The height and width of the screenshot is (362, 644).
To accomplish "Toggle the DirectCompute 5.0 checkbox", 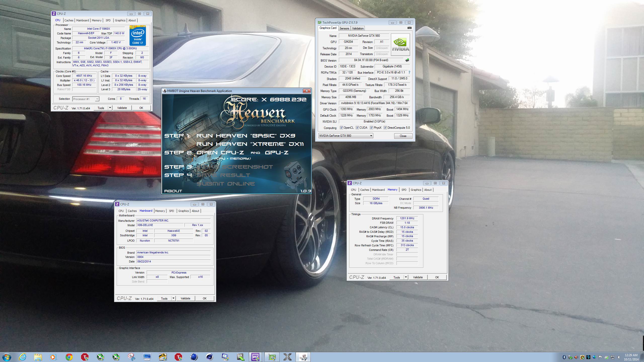I will [x=385, y=128].
